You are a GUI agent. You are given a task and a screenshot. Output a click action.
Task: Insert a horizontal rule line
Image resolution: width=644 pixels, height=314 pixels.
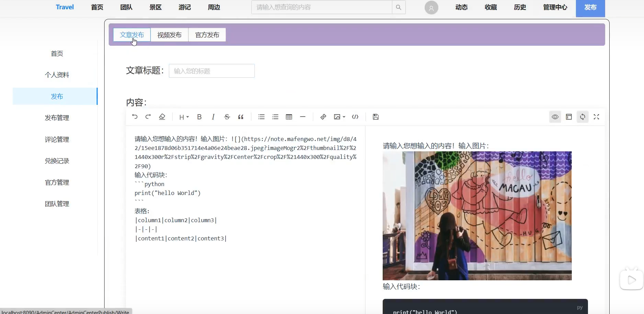click(303, 117)
